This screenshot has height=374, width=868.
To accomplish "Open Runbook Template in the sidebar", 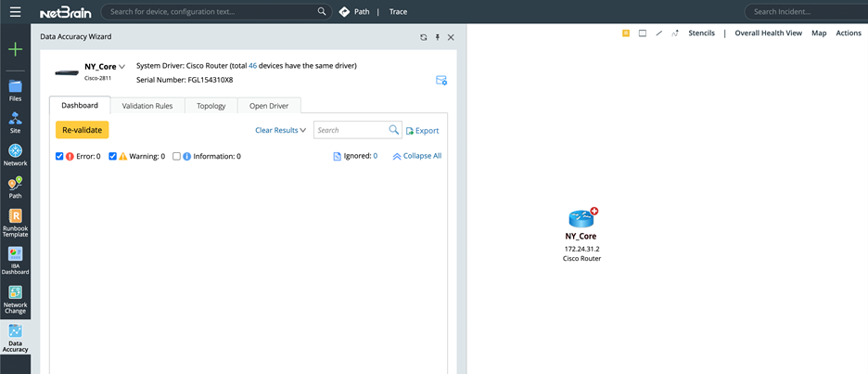I will click(16, 224).
